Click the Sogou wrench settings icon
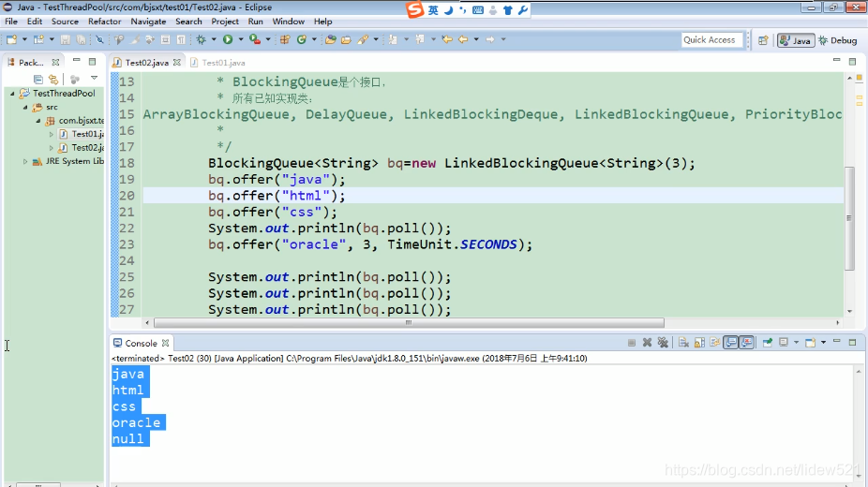The width and height of the screenshot is (868, 487). 522,10
